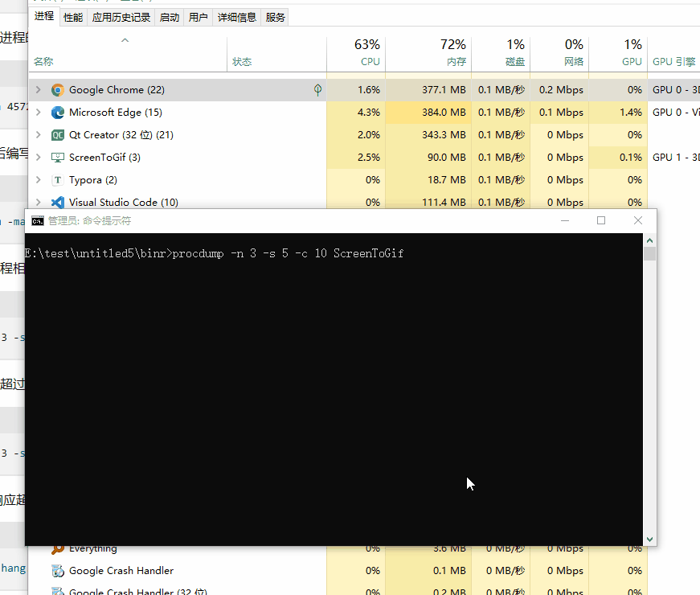The image size is (700, 595).
Task: Click the word hang in background document
Action: [13, 568]
